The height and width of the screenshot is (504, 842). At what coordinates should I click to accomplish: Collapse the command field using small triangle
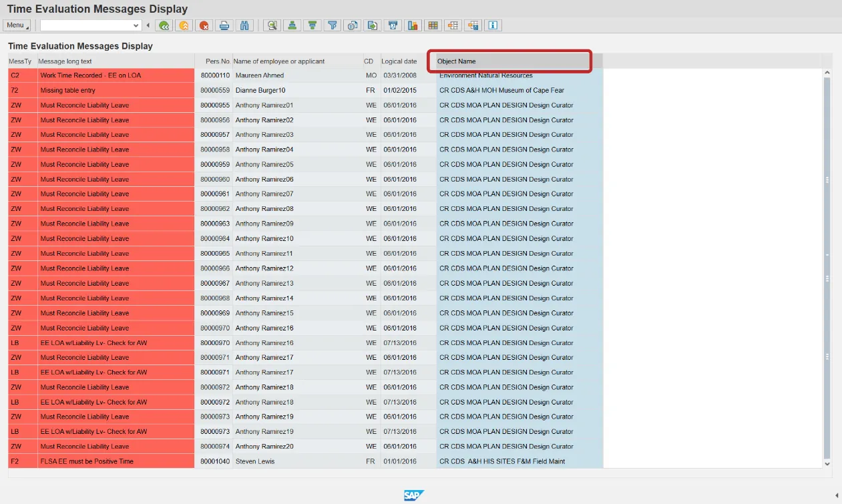pos(148,25)
